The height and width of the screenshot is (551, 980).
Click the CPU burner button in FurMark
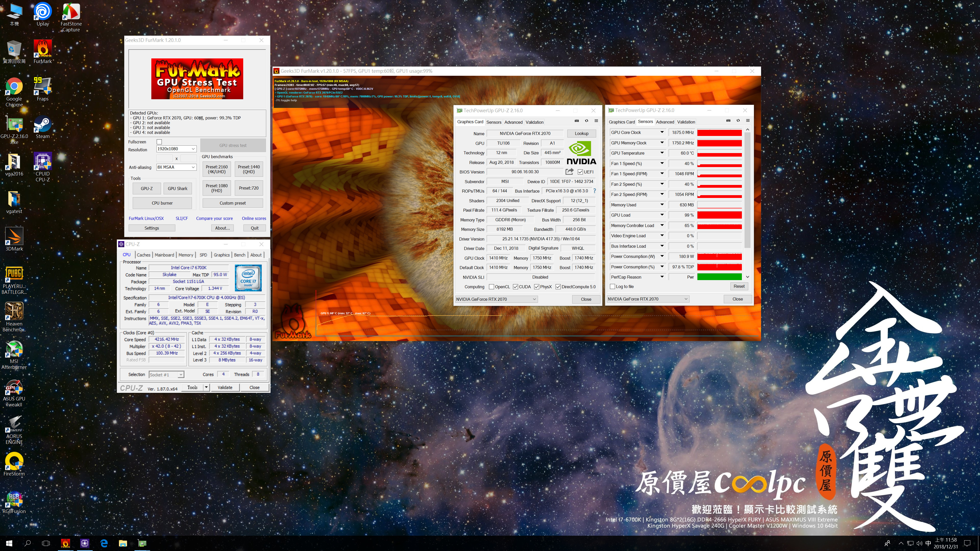click(x=162, y=203)
